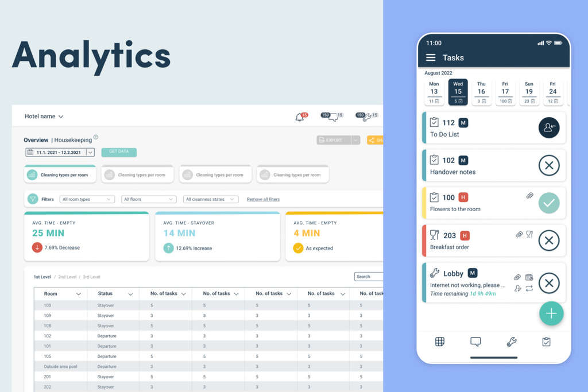Assign staff member to To Do List task
This screenshot has height=392, width=588.
(549, 127)
